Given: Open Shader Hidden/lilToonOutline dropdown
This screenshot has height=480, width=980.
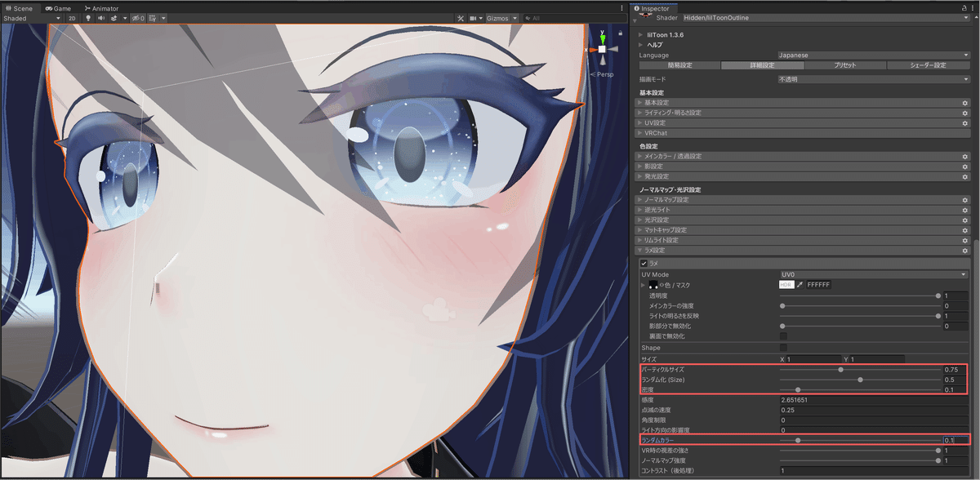Looking at the screenshot, I should tap(825, 18).
